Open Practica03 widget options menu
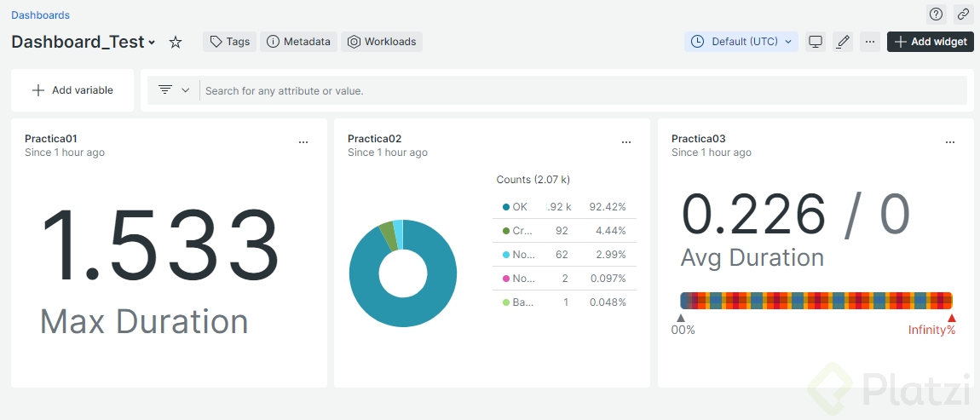 pyautogui.click(x=950, y=142)
